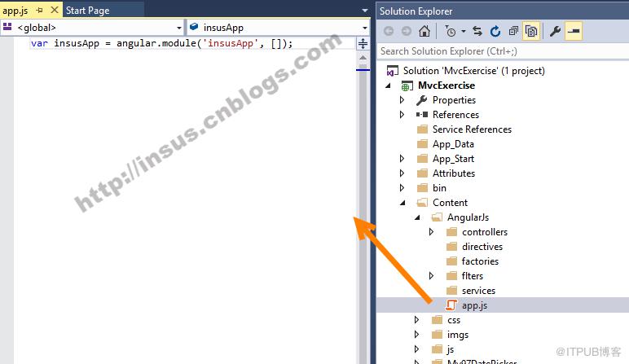
Task: Toggle the Show All Files button
Action: click(531, 31)
